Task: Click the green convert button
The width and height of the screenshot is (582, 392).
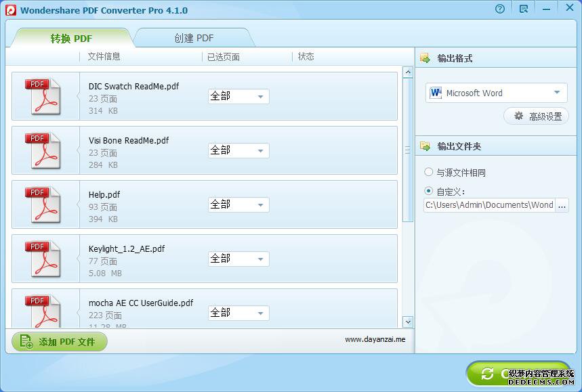Action: tap(520, 374)
